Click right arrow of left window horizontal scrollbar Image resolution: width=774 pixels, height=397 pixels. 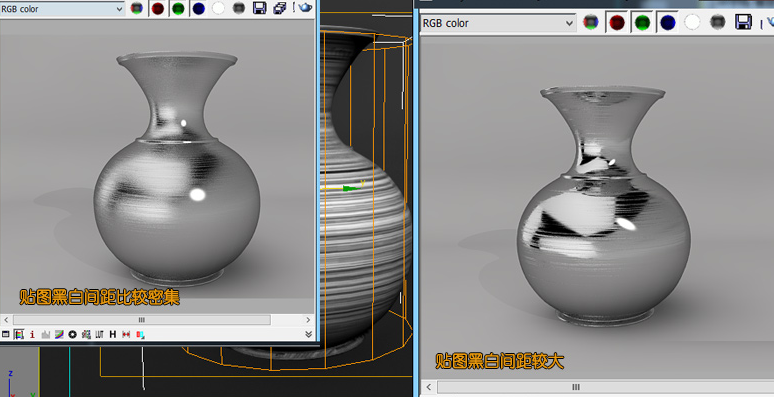tap(308, 320)
